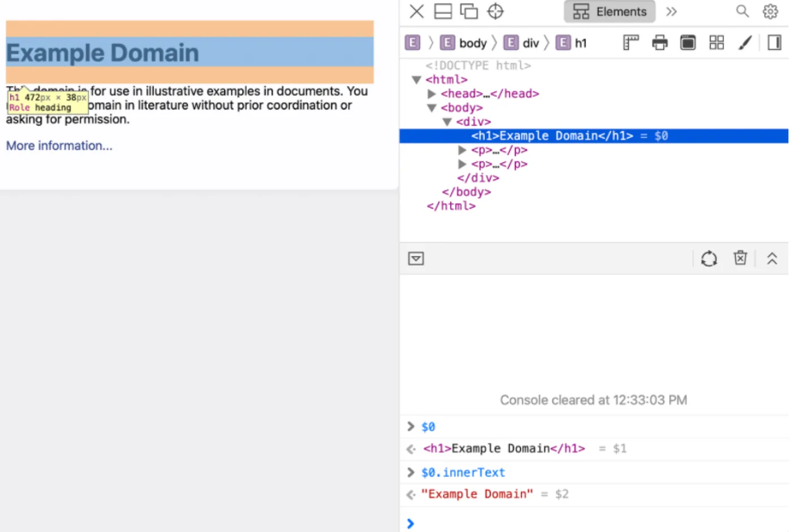Click the DOCTYPE html line
791x532 pixels.
click(x=478, y=66)
